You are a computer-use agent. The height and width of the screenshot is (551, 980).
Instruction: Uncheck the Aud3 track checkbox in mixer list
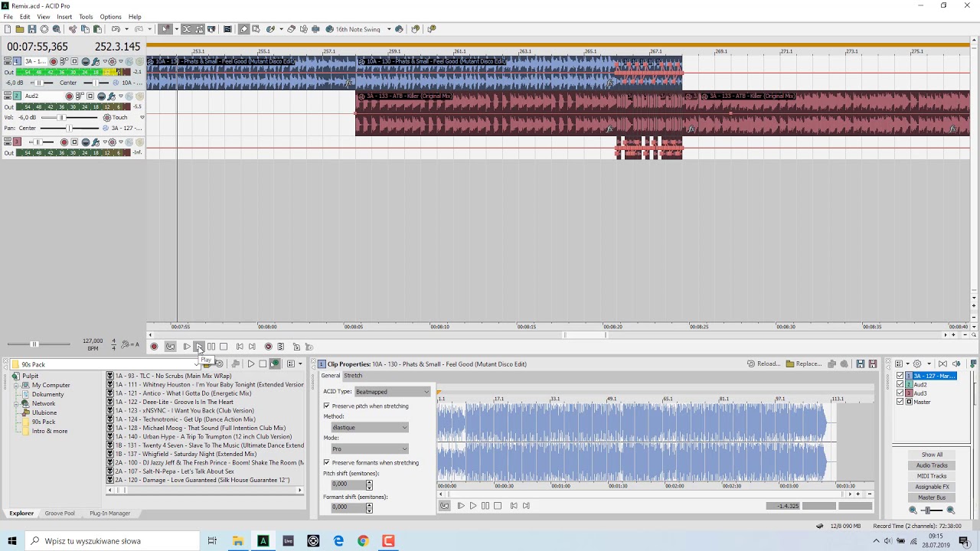pyautogui.click(x=900, y=393)
